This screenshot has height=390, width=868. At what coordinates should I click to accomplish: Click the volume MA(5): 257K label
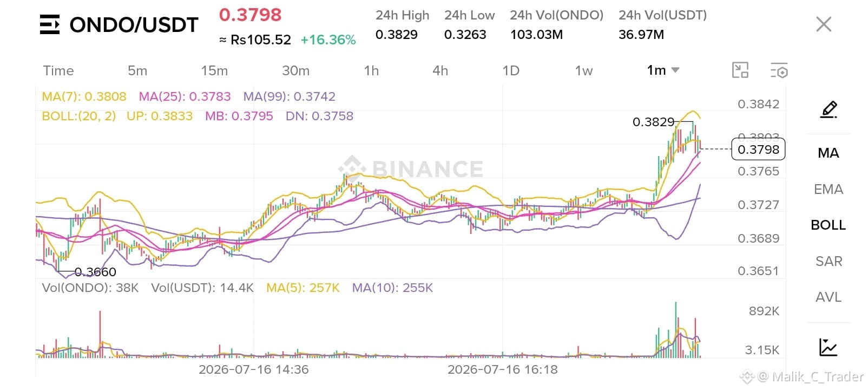coord(303,288)
